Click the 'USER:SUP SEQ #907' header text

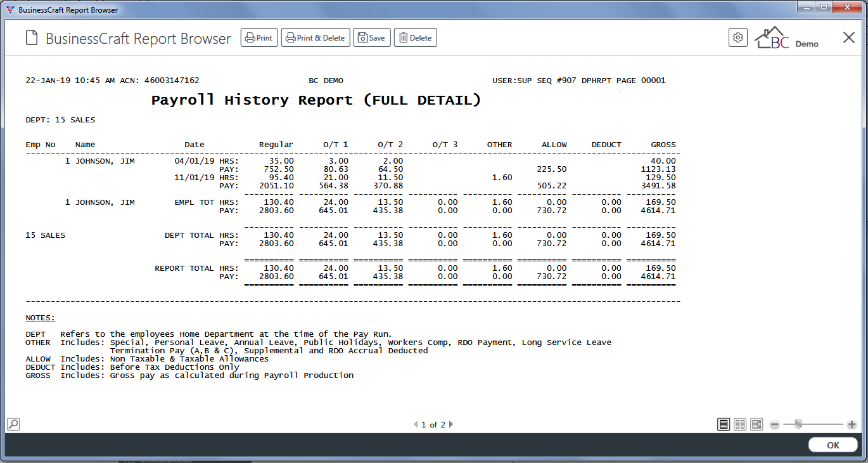535,81
